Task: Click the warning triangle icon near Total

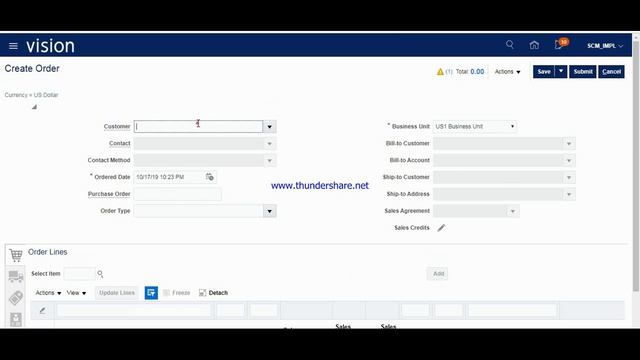Action: (x=440, y=72)
